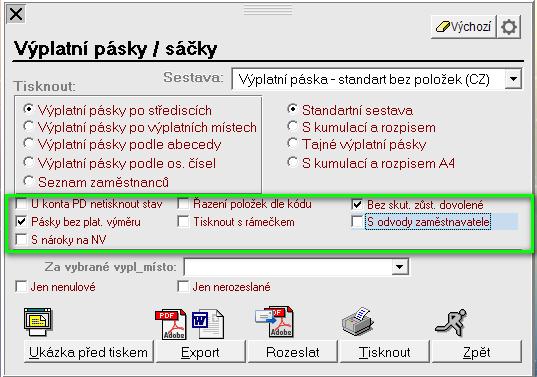Select Seznam zaměstnanců radio option

[x=96, y=182]
